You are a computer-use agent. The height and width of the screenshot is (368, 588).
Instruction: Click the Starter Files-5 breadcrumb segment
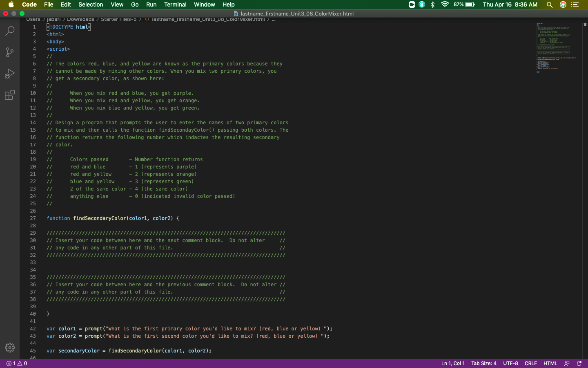[x=118, y=20]
